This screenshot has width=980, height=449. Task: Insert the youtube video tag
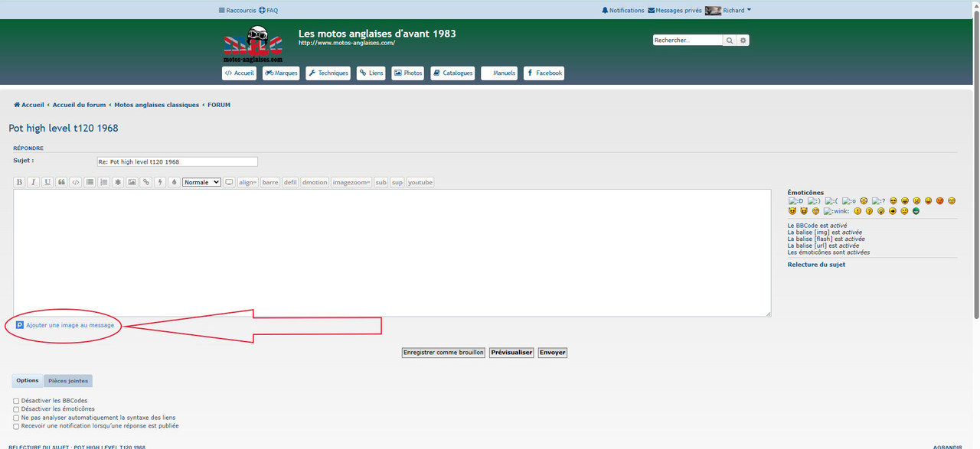420,182
